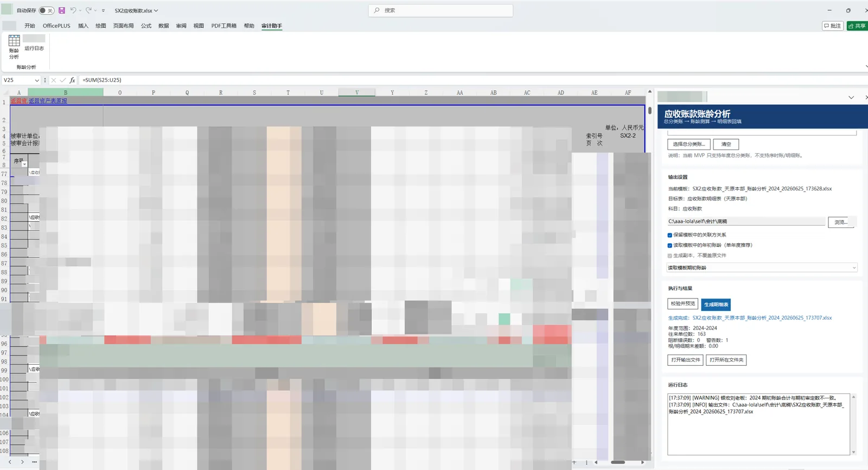Click the 生成明细表 button
This screenshot has width=868, height=470.
[x=716, y=304]
